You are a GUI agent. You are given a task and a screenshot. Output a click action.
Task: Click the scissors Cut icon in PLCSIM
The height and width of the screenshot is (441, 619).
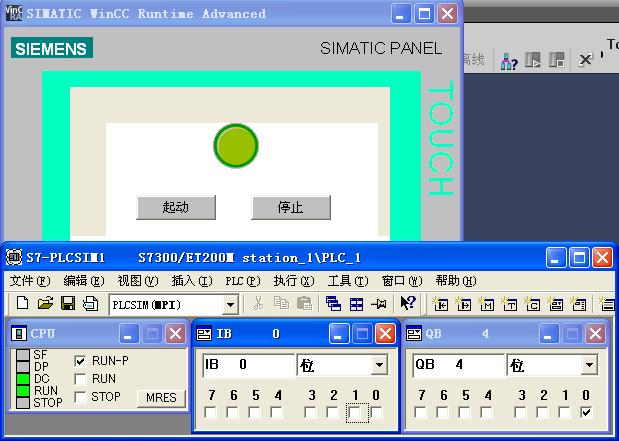258,304
